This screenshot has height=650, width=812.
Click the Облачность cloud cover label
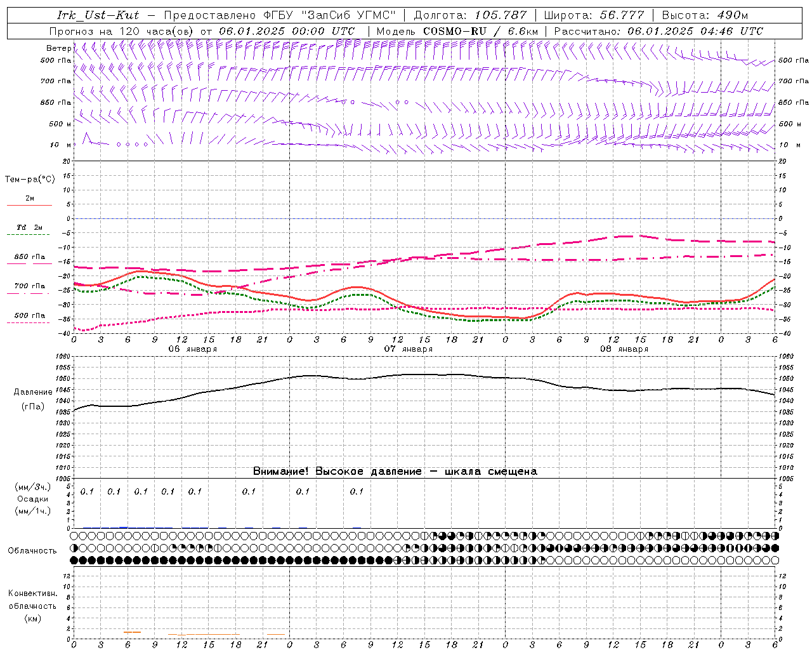coord(32,550)
